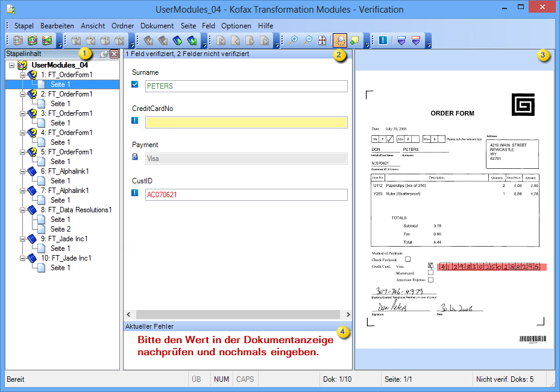Image resolution: width=560 pixels, height=392 pixels.
Task: Click the Mastercard checkbox on the order form
Action: (x=430, y=273)
